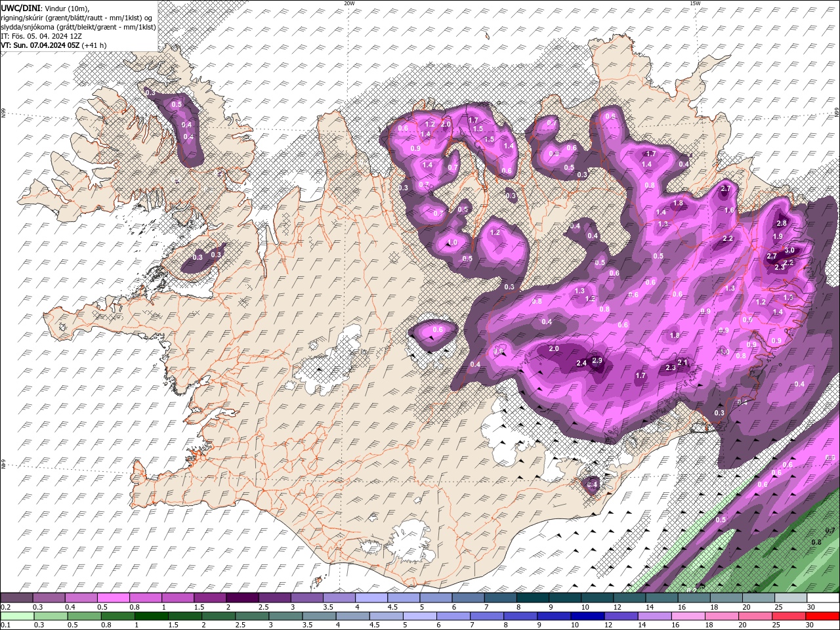
Task: Pick the lower scale swatch starting at 9
Action: [553, 616]
